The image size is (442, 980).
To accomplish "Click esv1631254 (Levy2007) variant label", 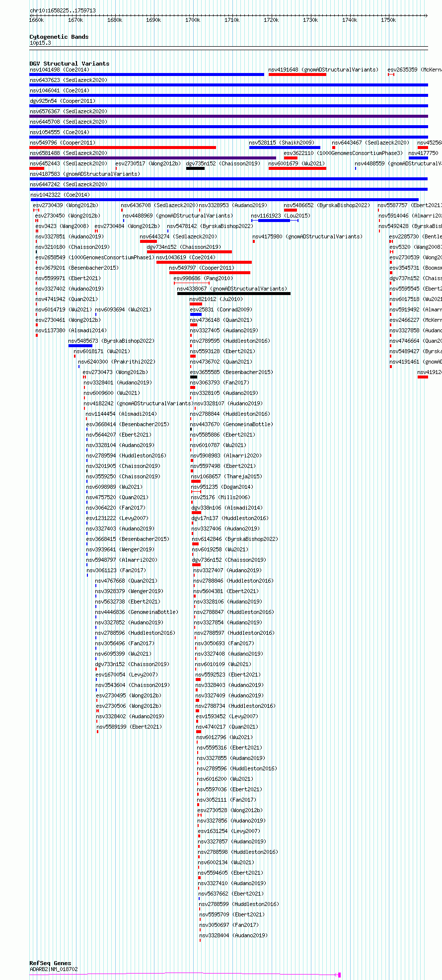I will [229, 831].
